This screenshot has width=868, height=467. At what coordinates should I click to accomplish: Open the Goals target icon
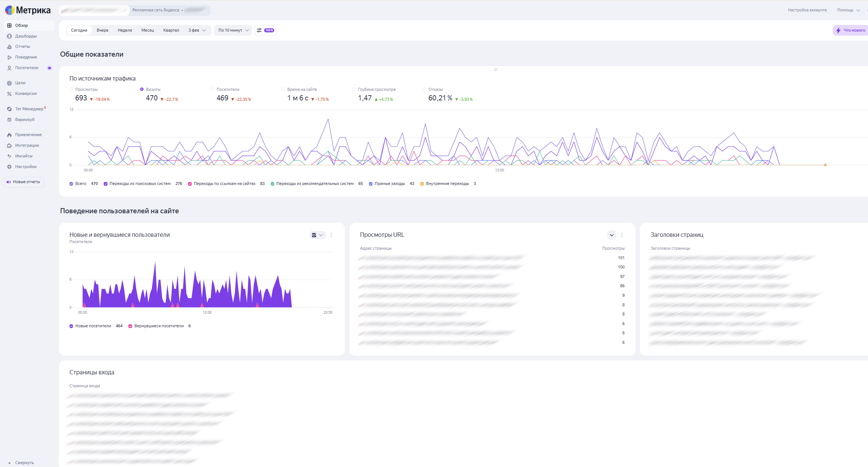(9, 83)
